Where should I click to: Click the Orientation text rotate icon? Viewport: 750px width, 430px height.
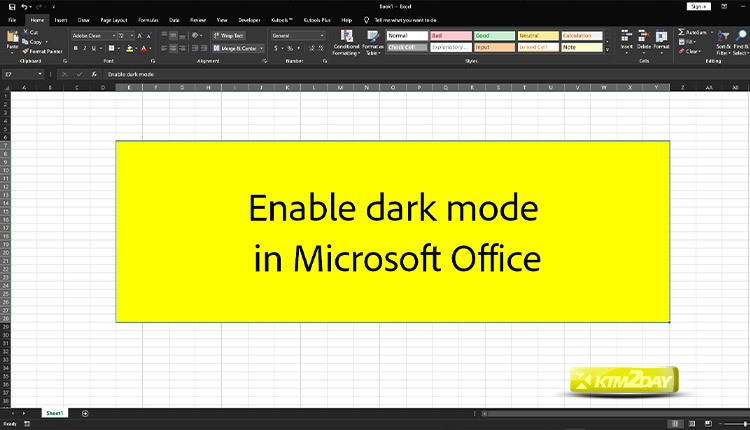tap(195, 35)
